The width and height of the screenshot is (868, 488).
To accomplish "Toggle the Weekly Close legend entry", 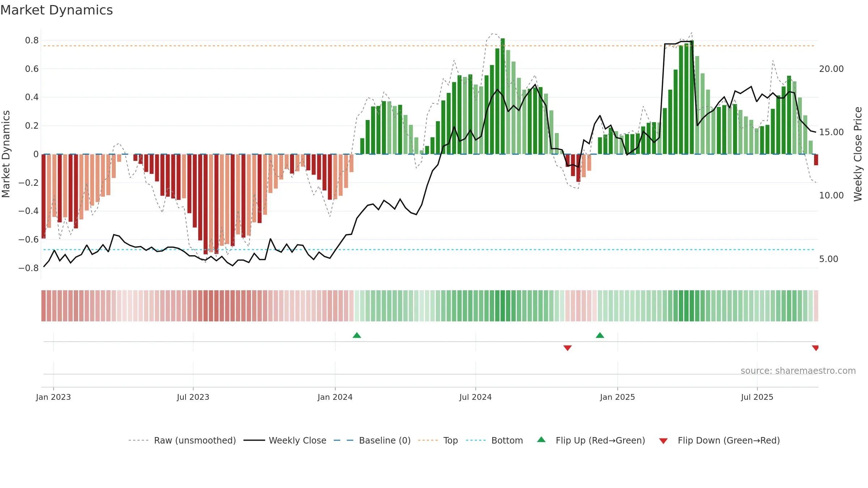I will (x=285, y=440).
